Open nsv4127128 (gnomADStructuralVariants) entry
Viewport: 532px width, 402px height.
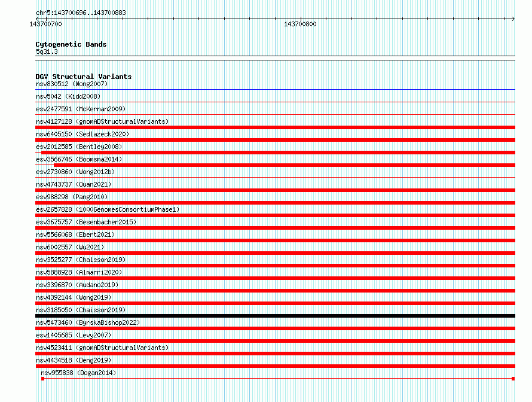click(x=102, y=121)
